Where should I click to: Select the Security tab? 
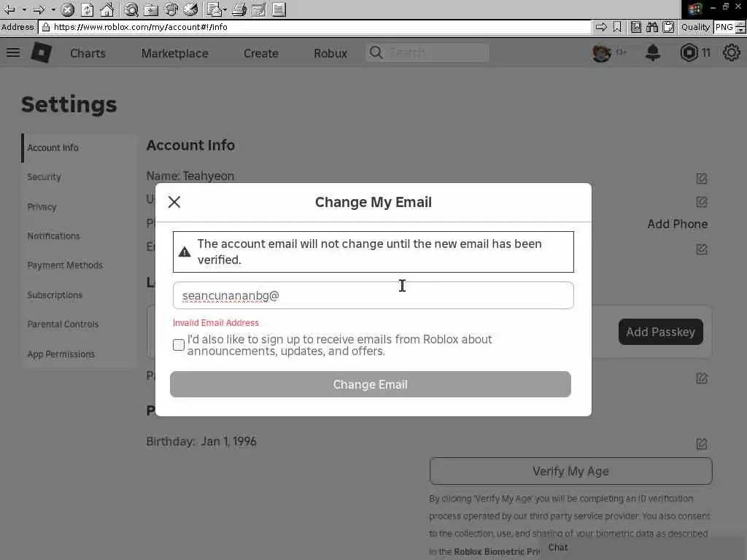79,177
